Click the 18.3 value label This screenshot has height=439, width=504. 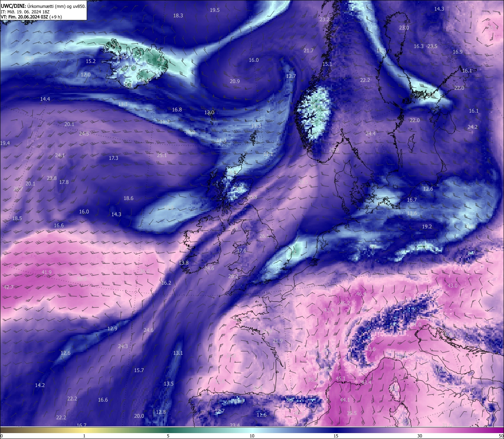[x=178, y=15]
